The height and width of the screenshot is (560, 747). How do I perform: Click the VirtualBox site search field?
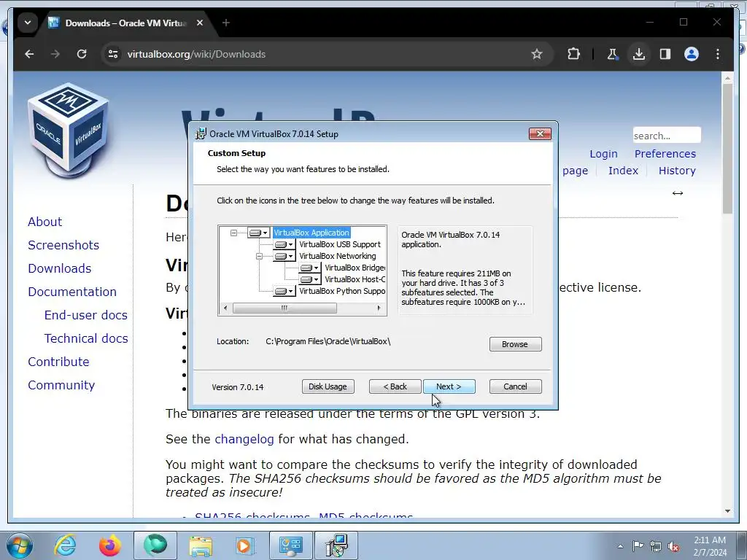(667, 135)
